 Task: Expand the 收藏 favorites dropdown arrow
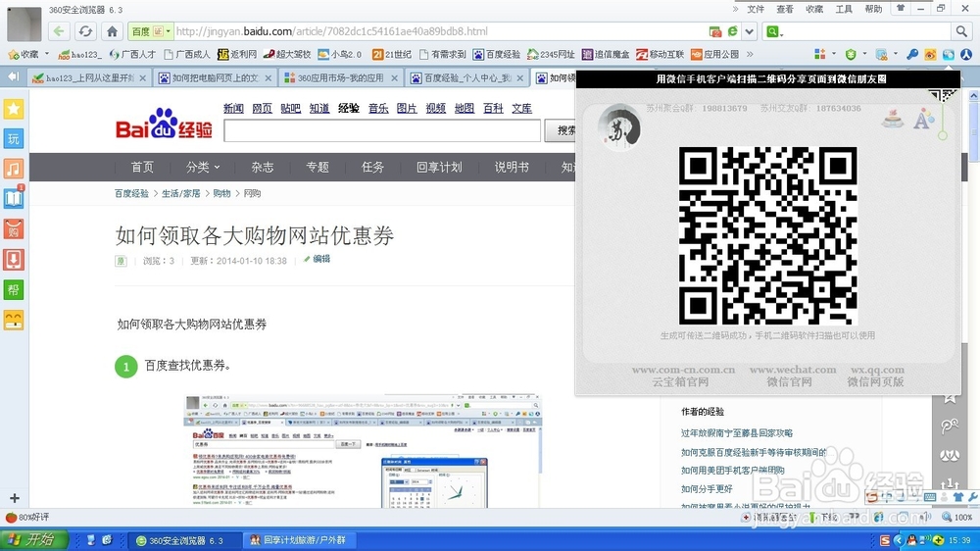(47, 54)
